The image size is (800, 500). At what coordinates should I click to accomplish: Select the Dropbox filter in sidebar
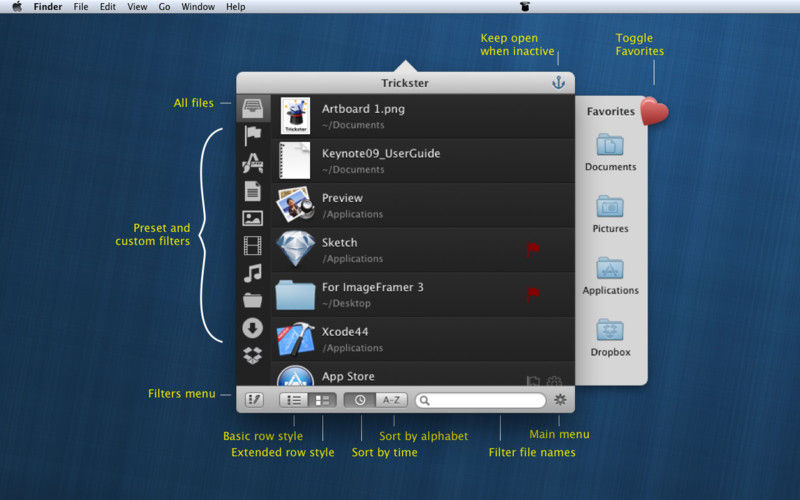click(x=253, y=355)
